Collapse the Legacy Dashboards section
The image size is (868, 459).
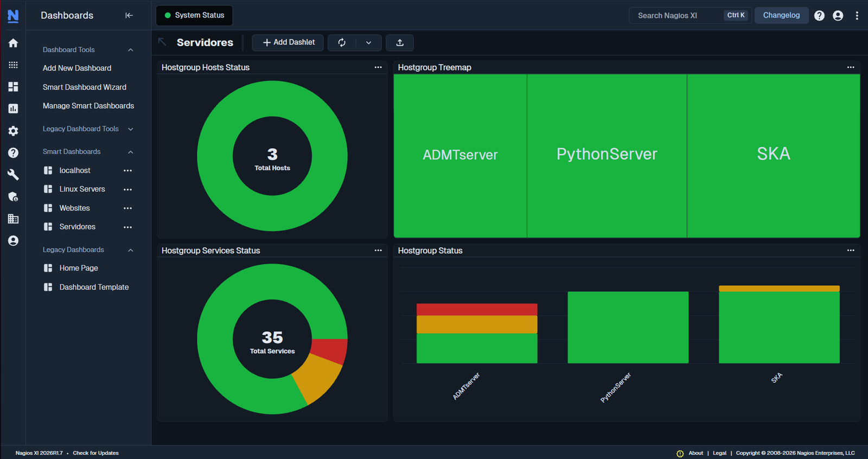[130, 250]
